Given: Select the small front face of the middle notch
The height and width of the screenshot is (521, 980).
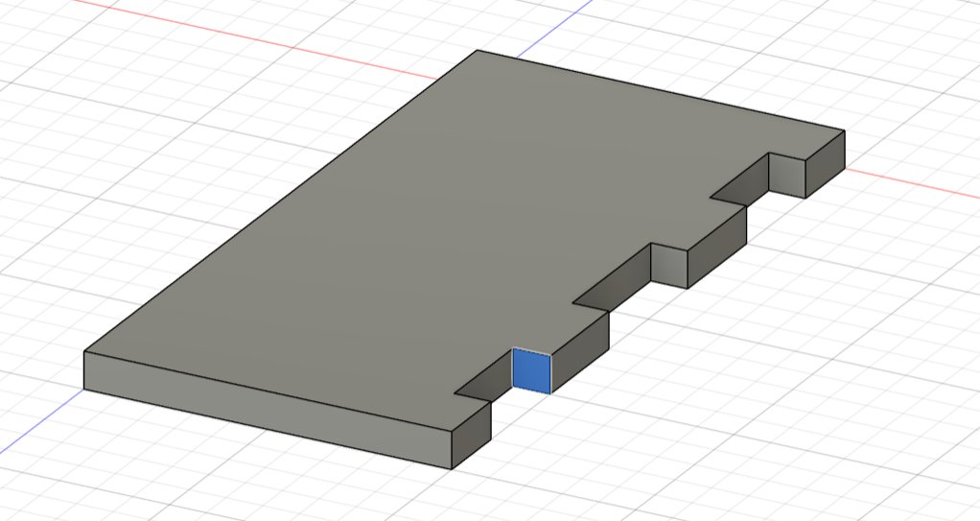Looking at the screenshot, I should pos(669,265).
